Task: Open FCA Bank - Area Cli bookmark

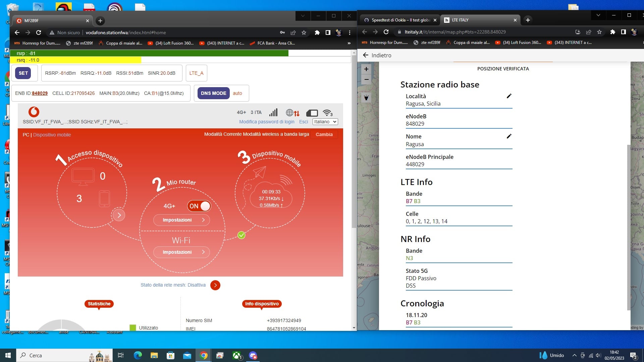Action: [x=272, y=43]
